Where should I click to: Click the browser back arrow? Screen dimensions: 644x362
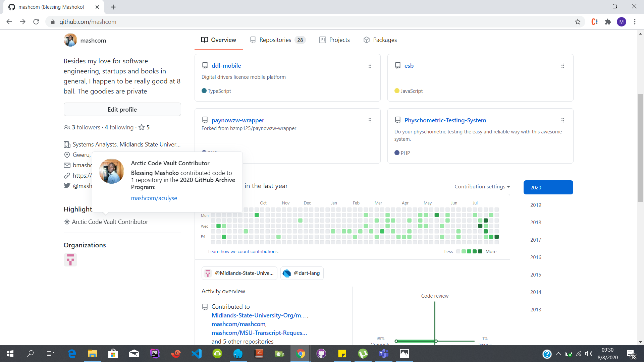9,22
